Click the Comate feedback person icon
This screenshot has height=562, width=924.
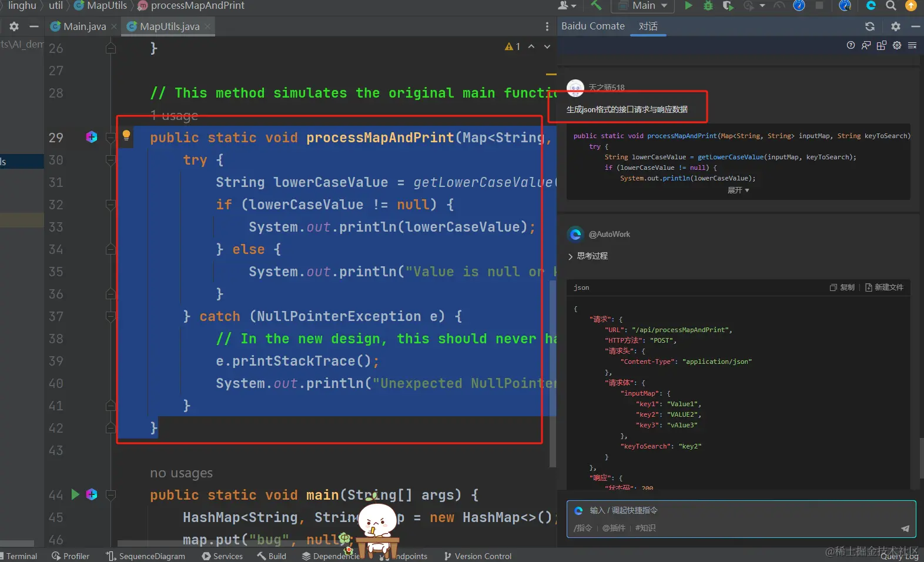pyautogui.click(x=866, y=45)
